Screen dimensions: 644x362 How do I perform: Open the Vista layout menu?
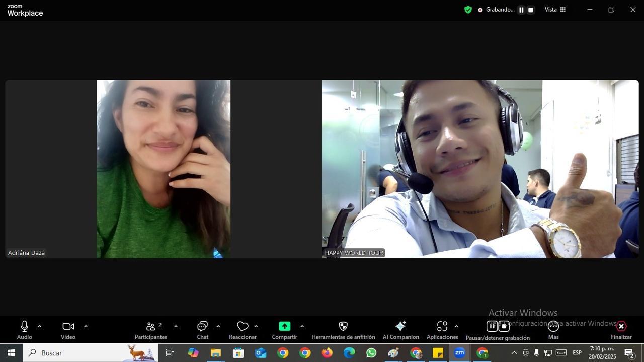coord(555,10)
